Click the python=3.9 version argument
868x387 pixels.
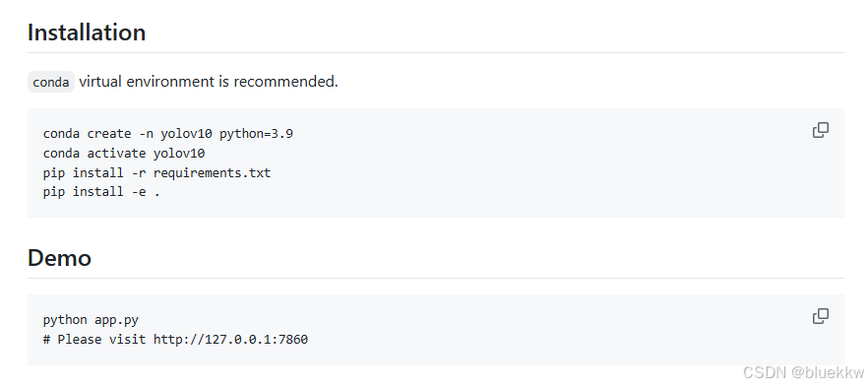(256, 134)
